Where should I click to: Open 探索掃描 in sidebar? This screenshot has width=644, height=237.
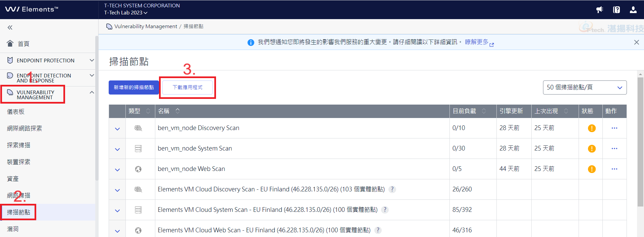(x=19, y=145)
